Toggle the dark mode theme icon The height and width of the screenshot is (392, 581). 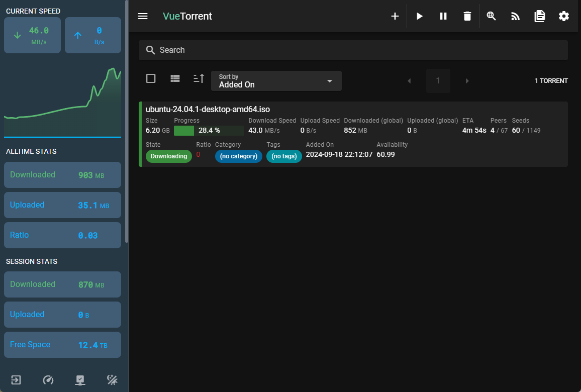(112, 380)
